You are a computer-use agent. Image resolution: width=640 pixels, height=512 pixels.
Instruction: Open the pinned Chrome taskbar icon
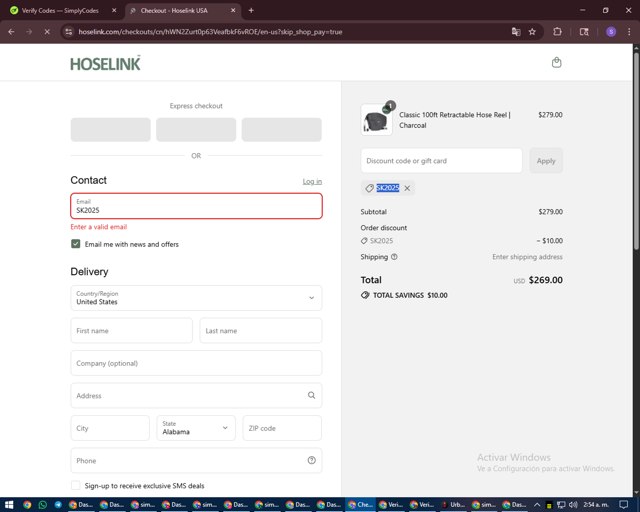(27, 505)
